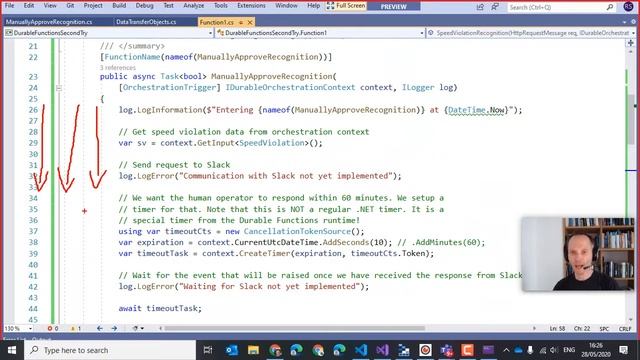Open the Git menu
Viewport: 640px width, 360px height.
tap(70, 6)
